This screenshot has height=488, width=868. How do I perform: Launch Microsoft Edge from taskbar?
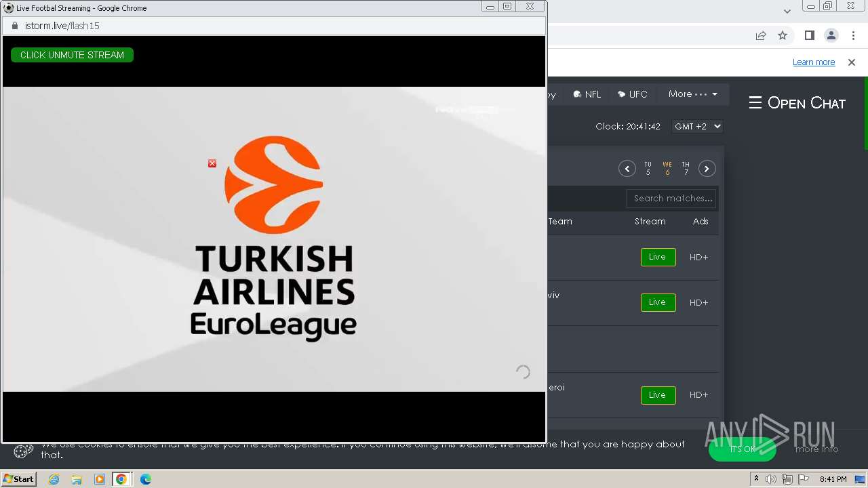145,479
